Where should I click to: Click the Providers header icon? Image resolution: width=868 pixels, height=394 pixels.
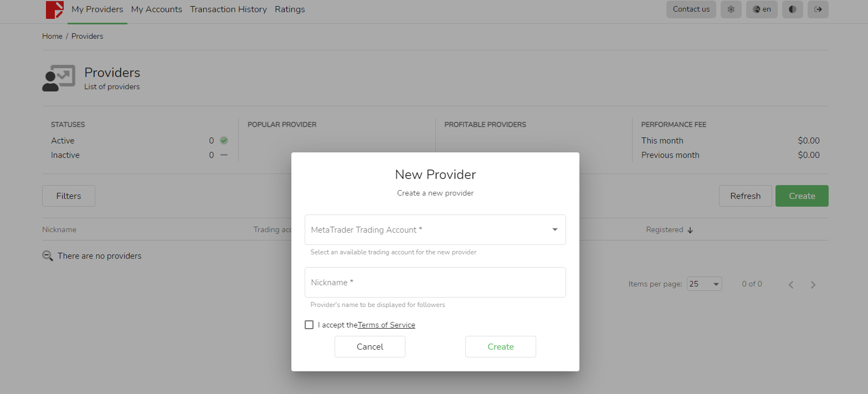[58, 79]
